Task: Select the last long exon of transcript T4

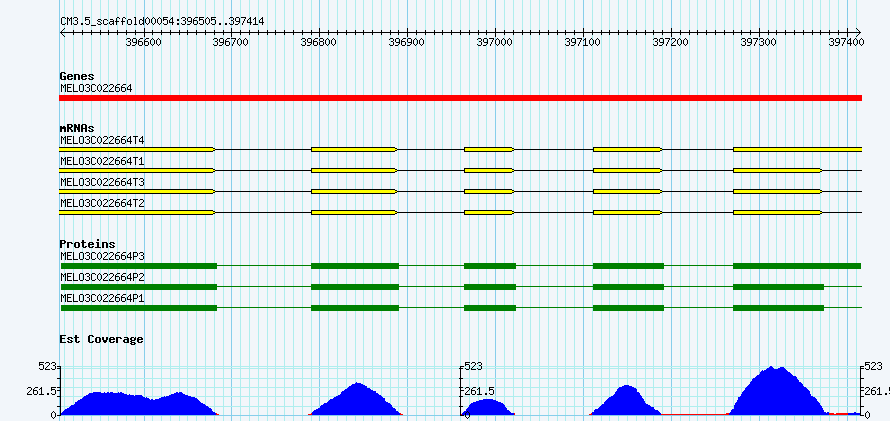Action: point(797,149)
